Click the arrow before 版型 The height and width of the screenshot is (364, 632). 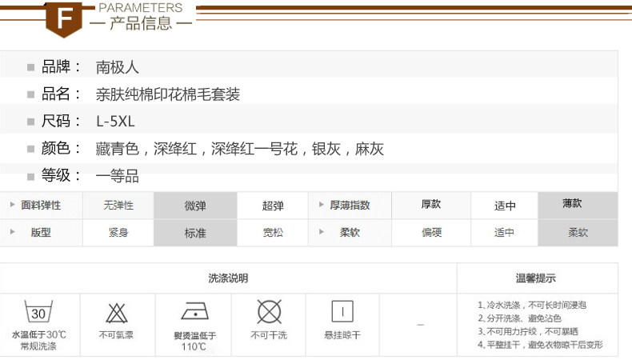click(x=13, y=232)
